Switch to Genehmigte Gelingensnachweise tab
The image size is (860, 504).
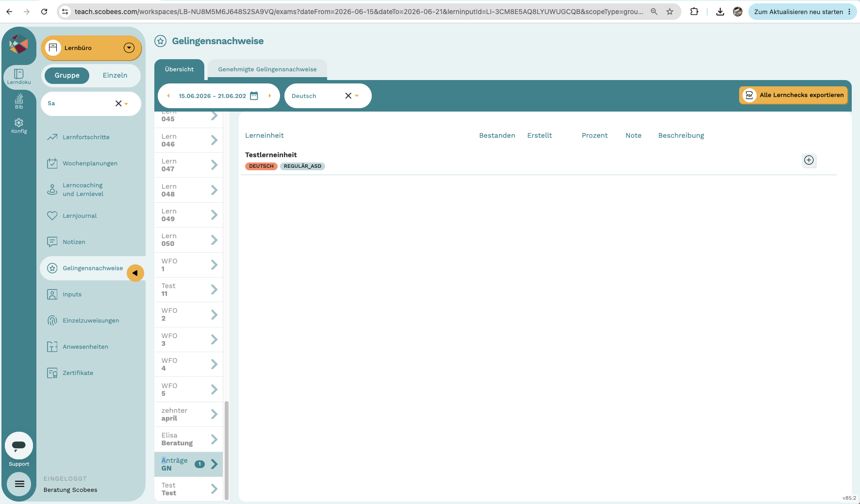(267, 69)
